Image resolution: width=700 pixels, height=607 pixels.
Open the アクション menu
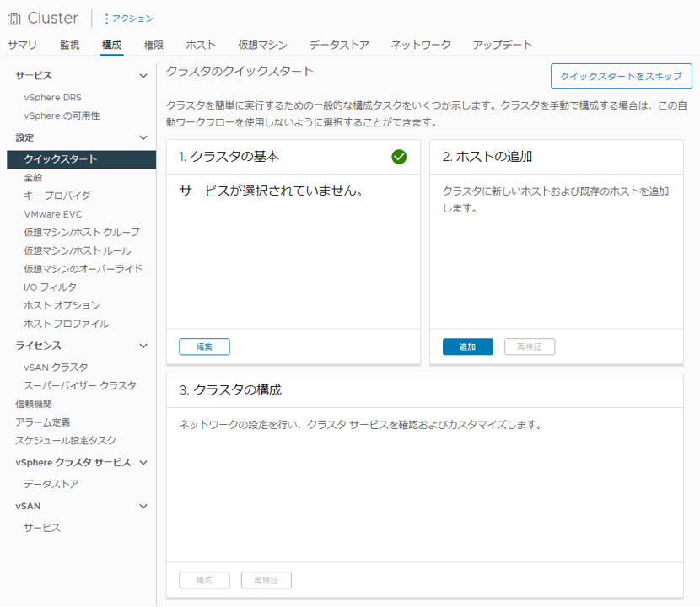pos(129,19)
